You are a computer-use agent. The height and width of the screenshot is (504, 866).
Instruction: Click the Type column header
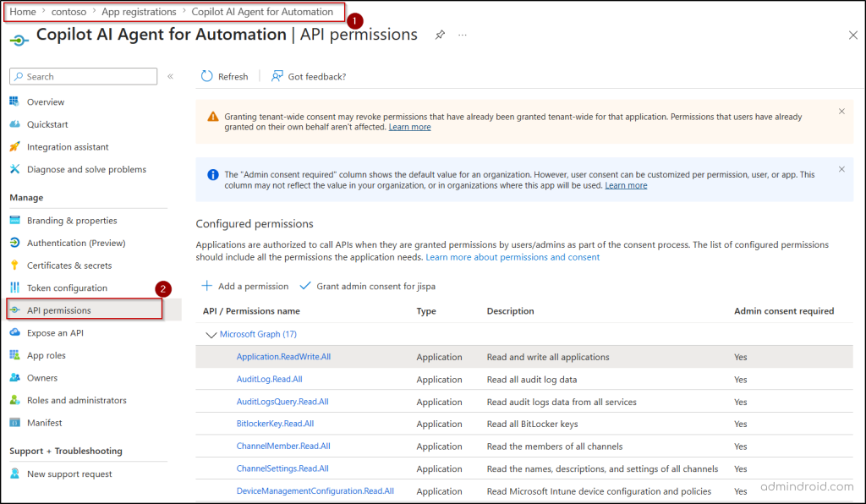pos(426,311)
